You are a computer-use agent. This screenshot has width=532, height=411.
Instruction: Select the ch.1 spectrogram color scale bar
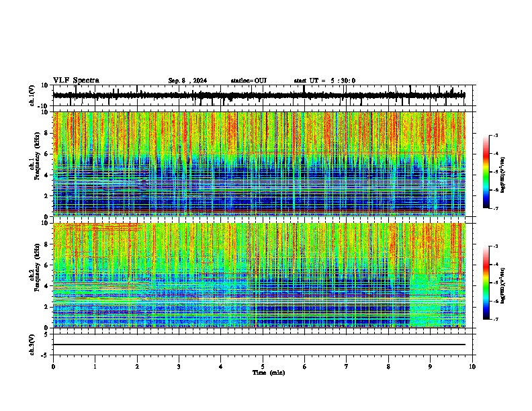tap(486, 172)
